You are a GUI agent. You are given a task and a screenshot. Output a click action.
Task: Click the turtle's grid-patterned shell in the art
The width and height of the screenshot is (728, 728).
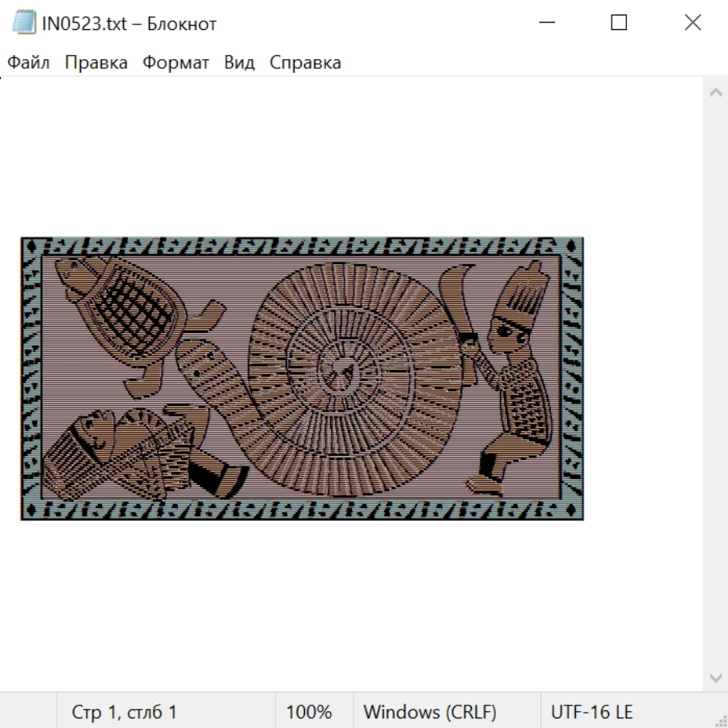pyautogui.click(x=133, y=306)
